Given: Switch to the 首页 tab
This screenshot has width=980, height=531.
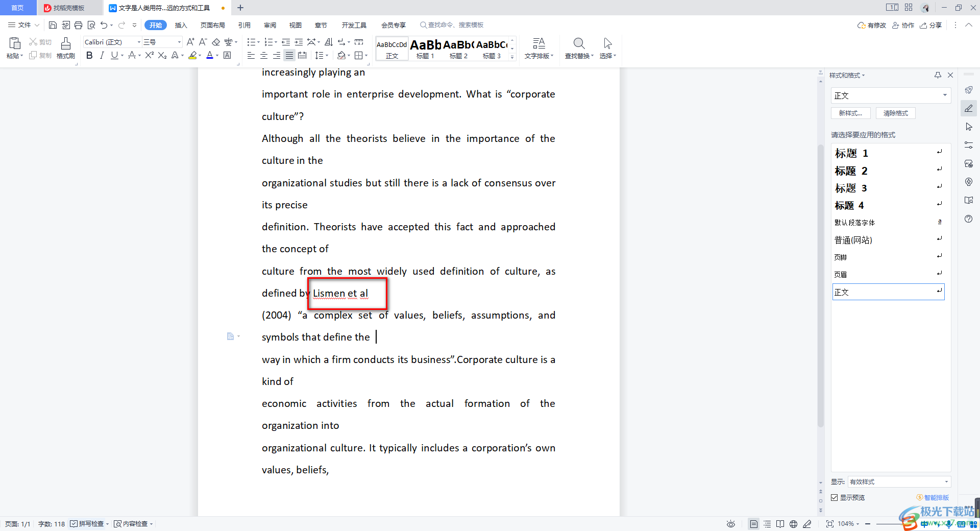Looking at the screenshot, I should [x=18, y=8].
